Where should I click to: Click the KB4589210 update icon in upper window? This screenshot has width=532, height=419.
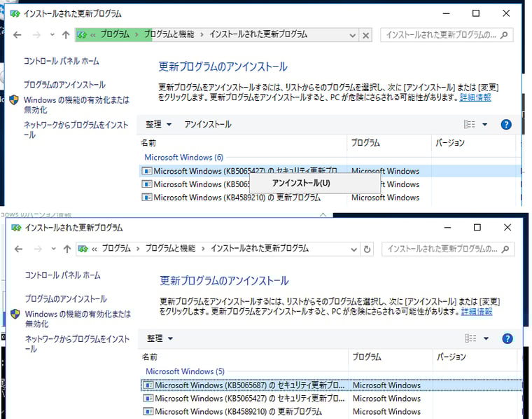pyautogui.click(x=147, y=198)
